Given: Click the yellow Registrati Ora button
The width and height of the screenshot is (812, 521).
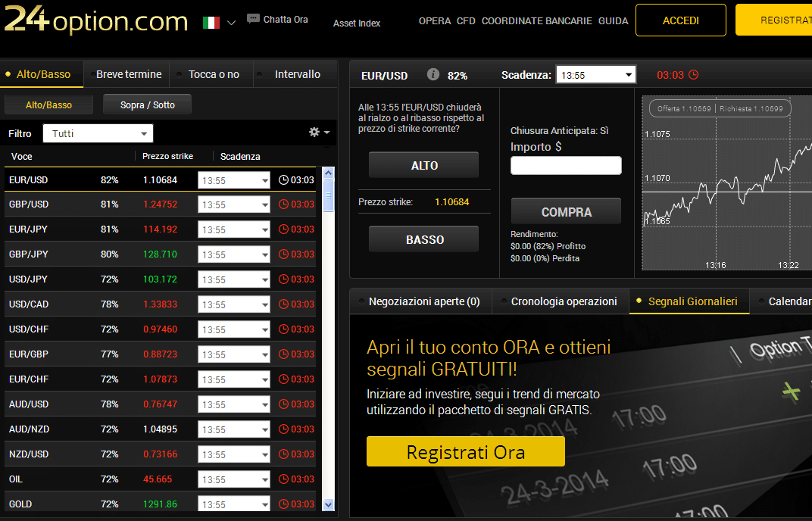Looking at the screenshot, I should coord(466,451).
